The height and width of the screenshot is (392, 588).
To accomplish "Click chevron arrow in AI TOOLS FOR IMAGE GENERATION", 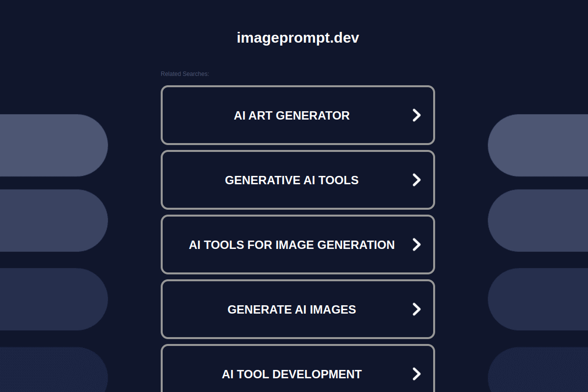I will click(416, 245).
